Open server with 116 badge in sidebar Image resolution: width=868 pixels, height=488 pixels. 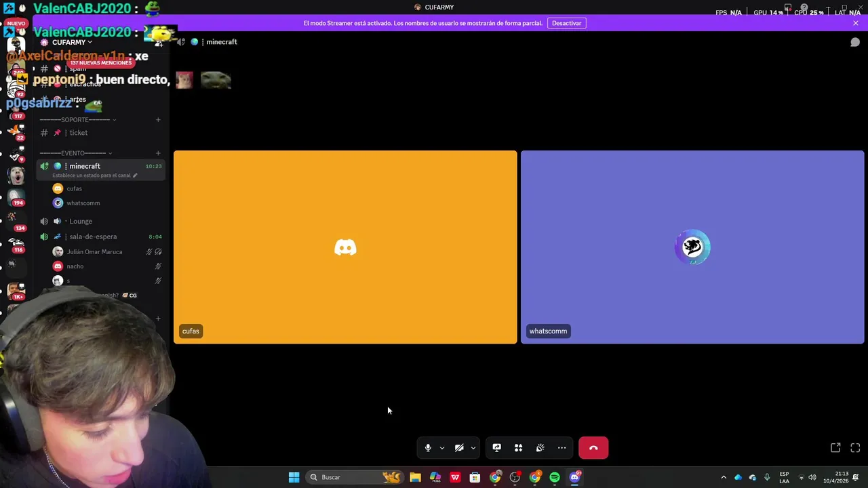pyautogui.click(x=16, y=244)
